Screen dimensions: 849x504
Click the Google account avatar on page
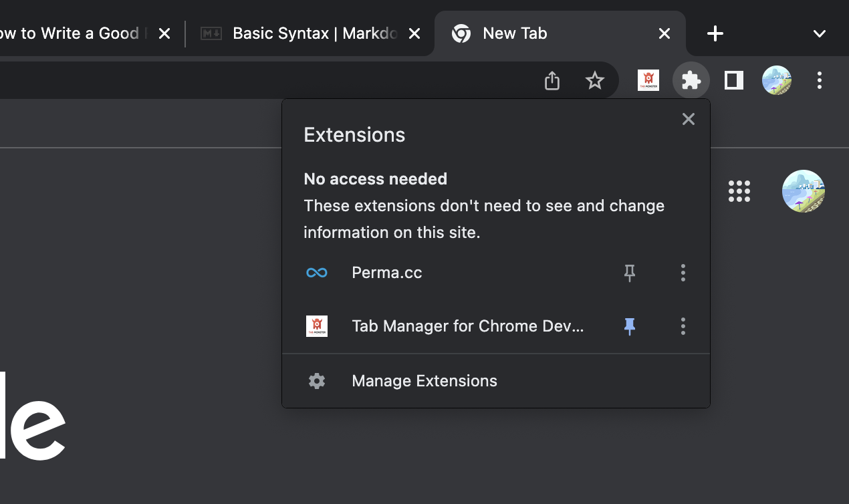[x=803, y=191]
